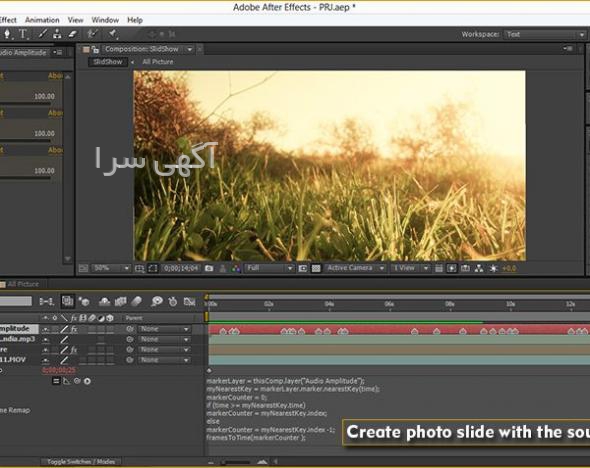Toggle Show Post-Expression Graph icon

click(67, 381)
